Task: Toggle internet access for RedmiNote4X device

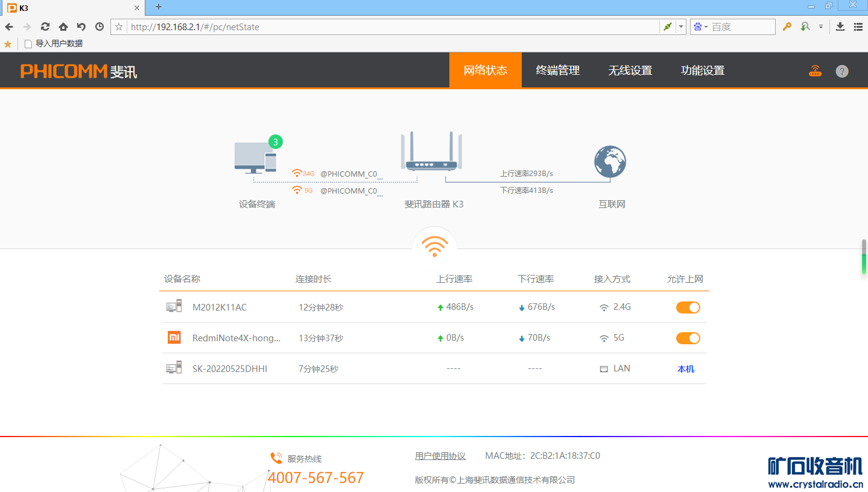Action: tap(688, 338)
